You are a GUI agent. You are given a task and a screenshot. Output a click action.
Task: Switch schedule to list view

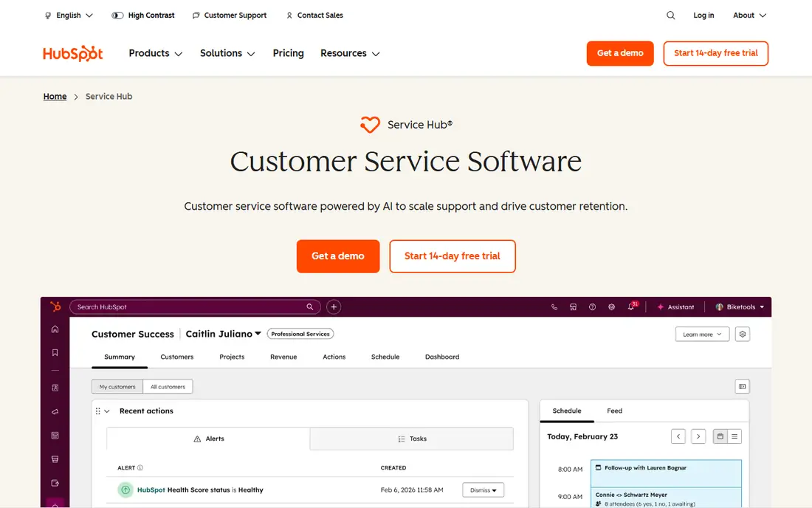[734, 436]
